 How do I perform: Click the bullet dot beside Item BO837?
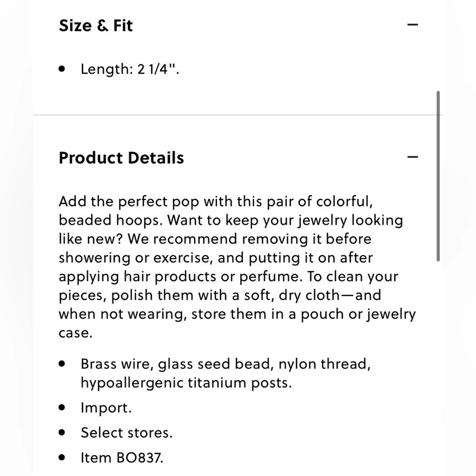pos(62,458)
